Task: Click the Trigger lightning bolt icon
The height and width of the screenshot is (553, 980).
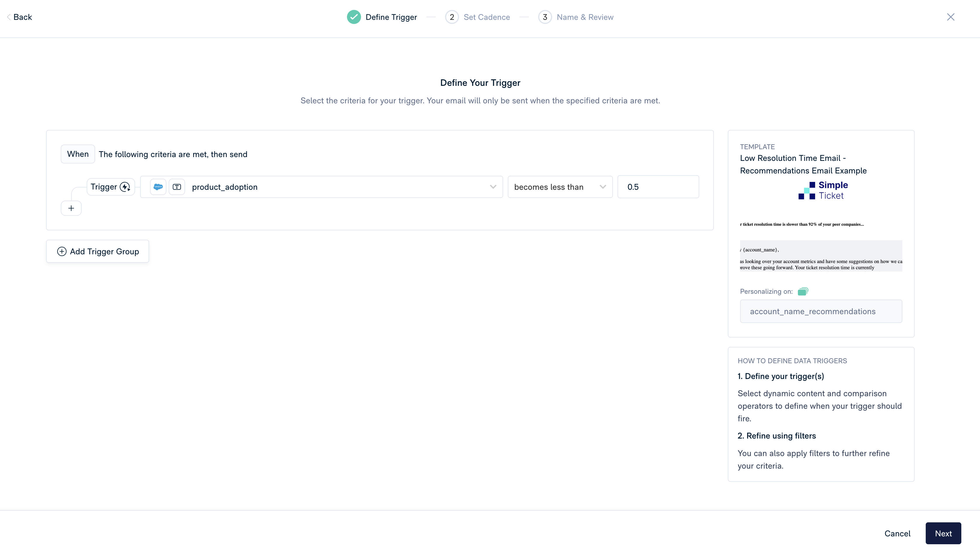Action: coord(125,187)
